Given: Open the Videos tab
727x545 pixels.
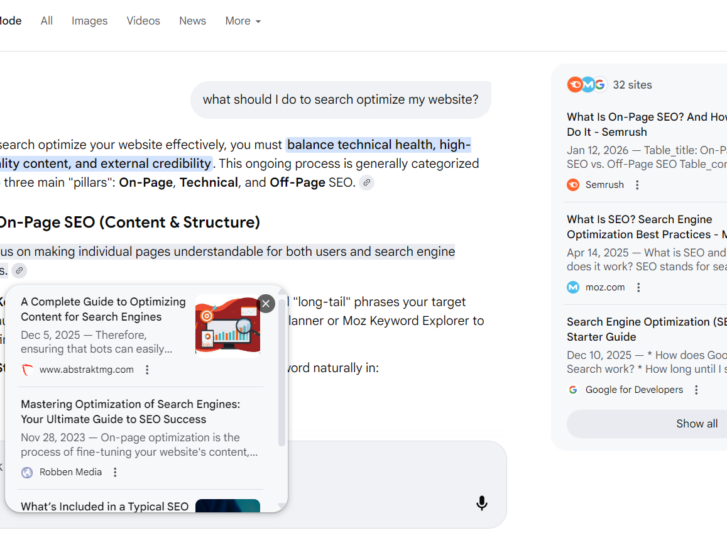Looking at the screenshot, I should tap(143, 21).
